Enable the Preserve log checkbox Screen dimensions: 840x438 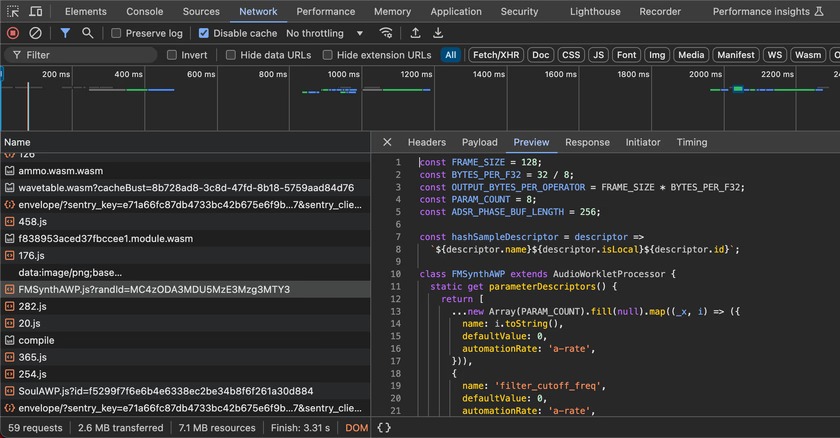117,33
